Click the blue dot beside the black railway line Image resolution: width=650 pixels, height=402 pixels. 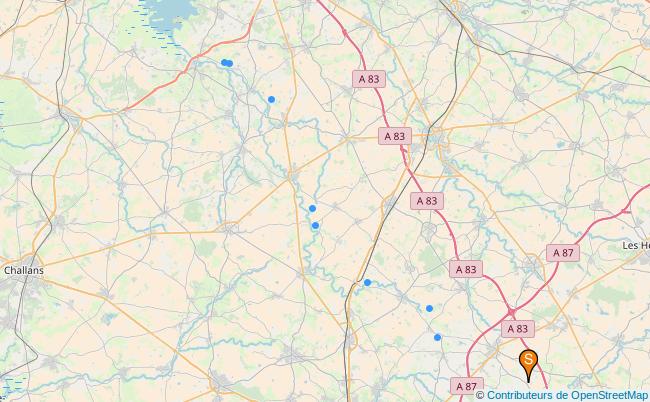tap(367, 283)
